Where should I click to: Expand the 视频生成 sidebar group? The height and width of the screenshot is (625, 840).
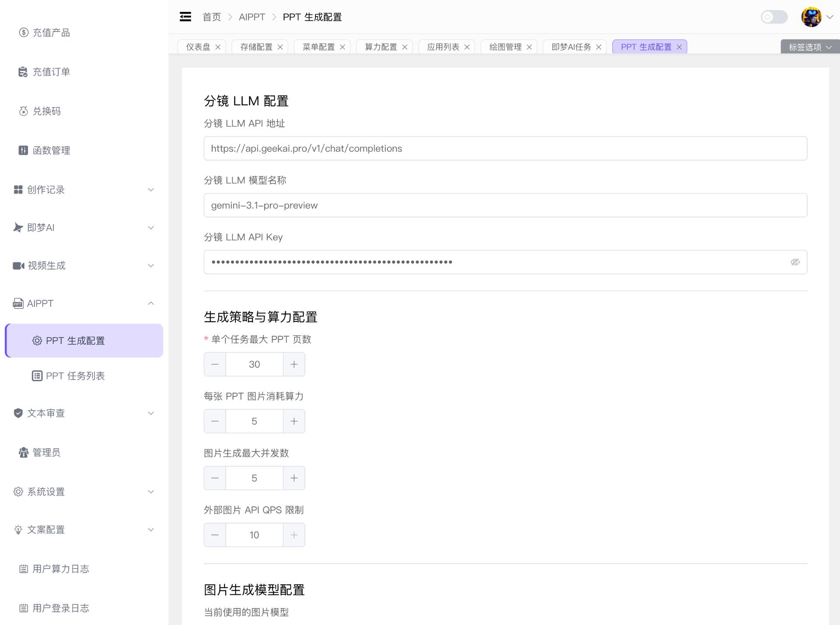tap(45, 265)
